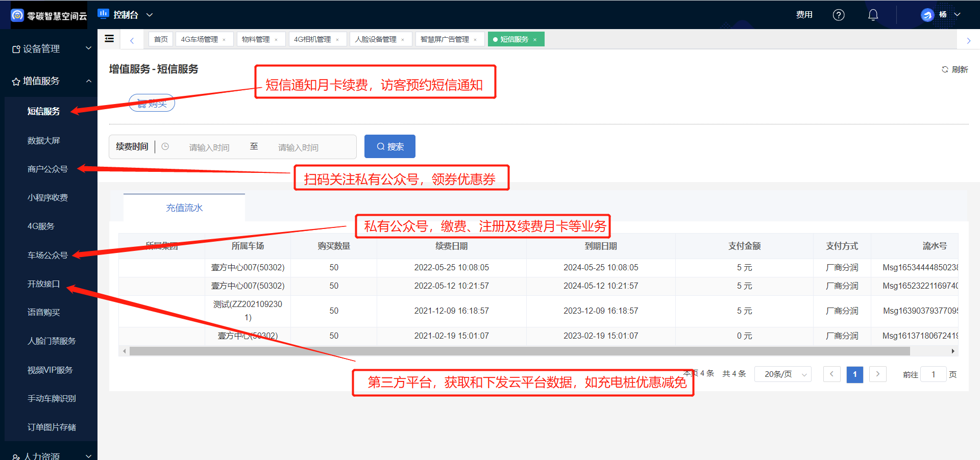
Task: Click the jump-to-page input field
Action: (934, 374)
